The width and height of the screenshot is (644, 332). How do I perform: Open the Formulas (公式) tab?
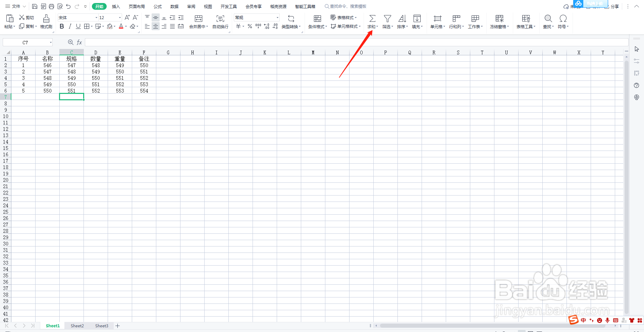158,6
